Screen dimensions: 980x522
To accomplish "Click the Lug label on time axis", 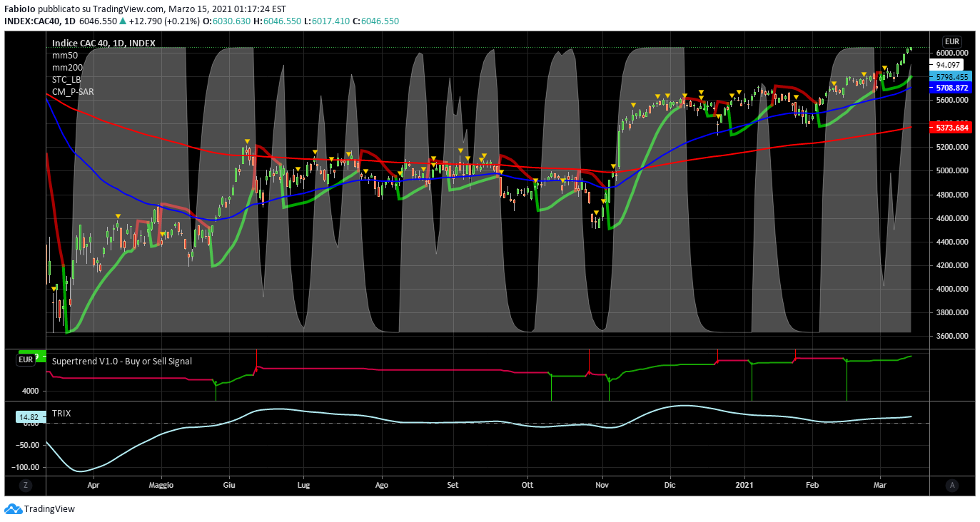I will pyautogui.click(x=303, y=485).
